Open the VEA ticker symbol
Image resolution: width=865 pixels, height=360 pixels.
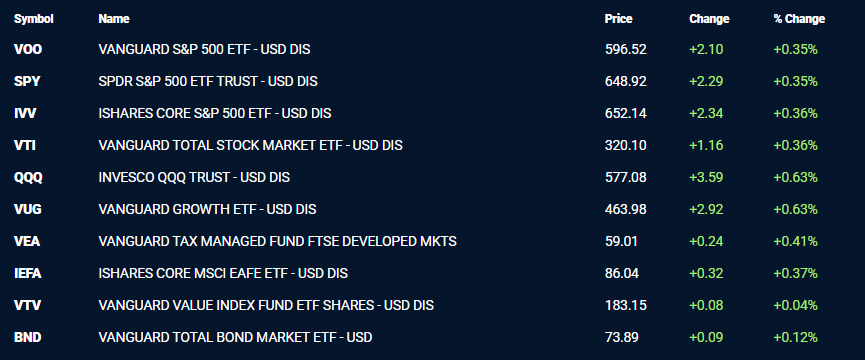click(x=27, y=241)
